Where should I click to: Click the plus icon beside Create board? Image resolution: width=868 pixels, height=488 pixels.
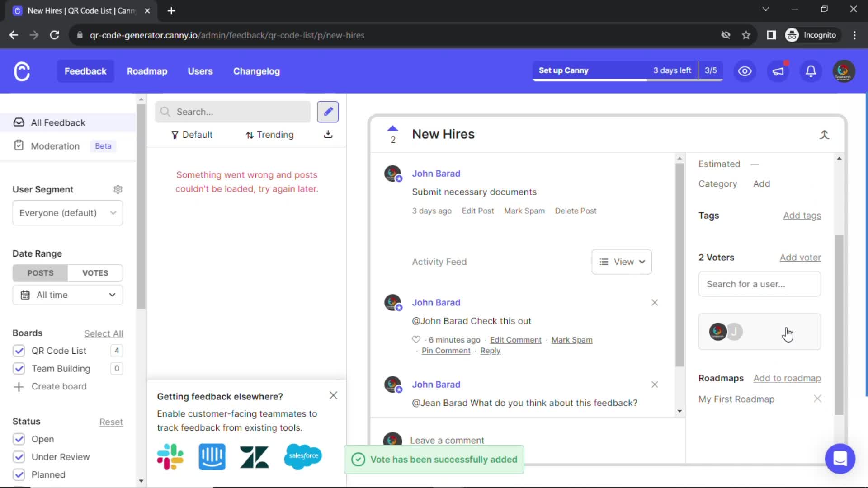pyautogui.click(x=19, y=387)
